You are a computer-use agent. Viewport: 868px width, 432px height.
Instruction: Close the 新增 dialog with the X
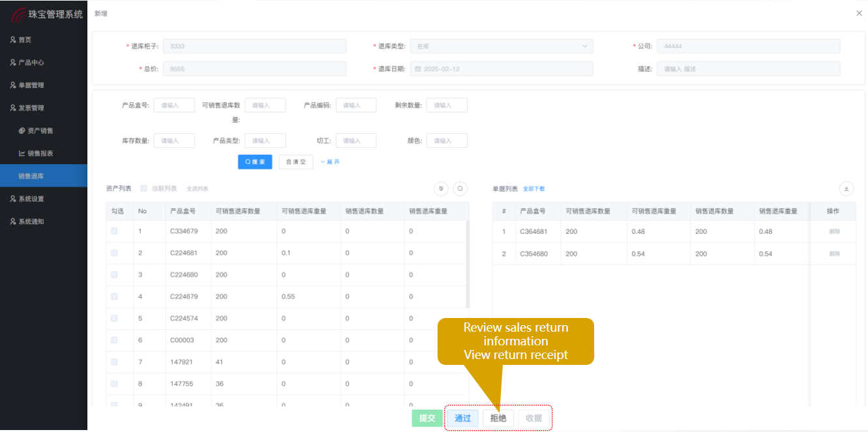point(859,13)
